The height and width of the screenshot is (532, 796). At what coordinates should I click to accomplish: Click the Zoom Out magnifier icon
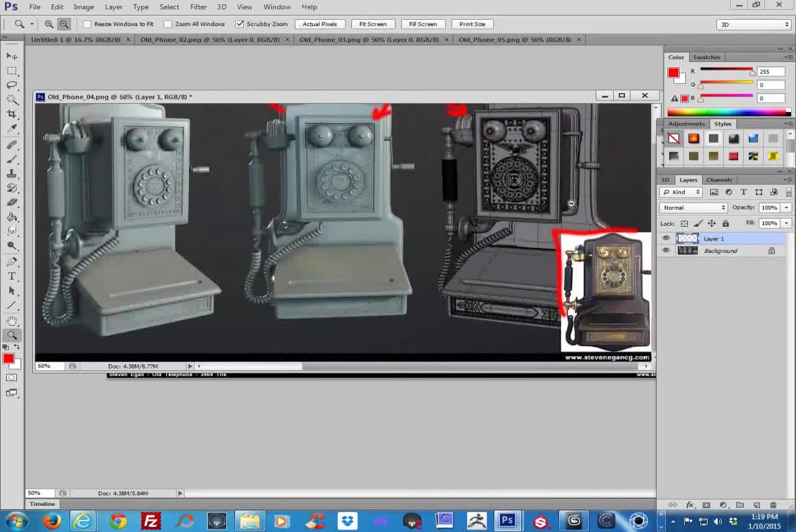[x=63, y=24]
